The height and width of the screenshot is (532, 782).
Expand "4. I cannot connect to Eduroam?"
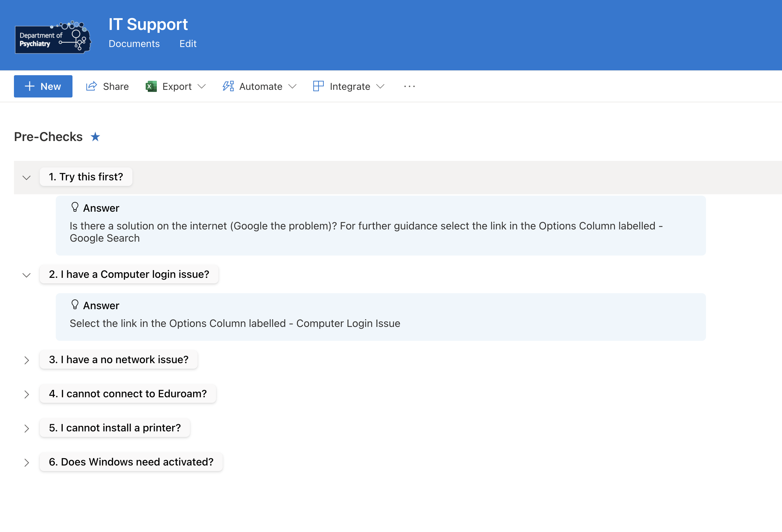pyautogui.click(x=26, y=394)
